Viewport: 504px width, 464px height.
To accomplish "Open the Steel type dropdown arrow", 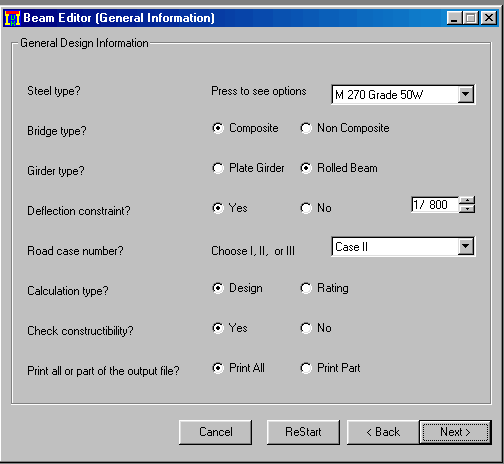I will [466, 95].
